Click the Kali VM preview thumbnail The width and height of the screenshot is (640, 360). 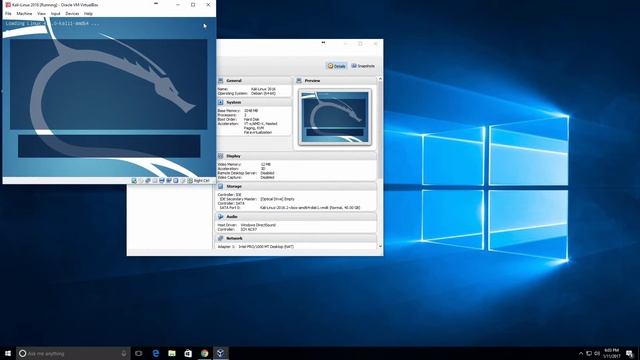pyautogui.click(x=335, y=117)
